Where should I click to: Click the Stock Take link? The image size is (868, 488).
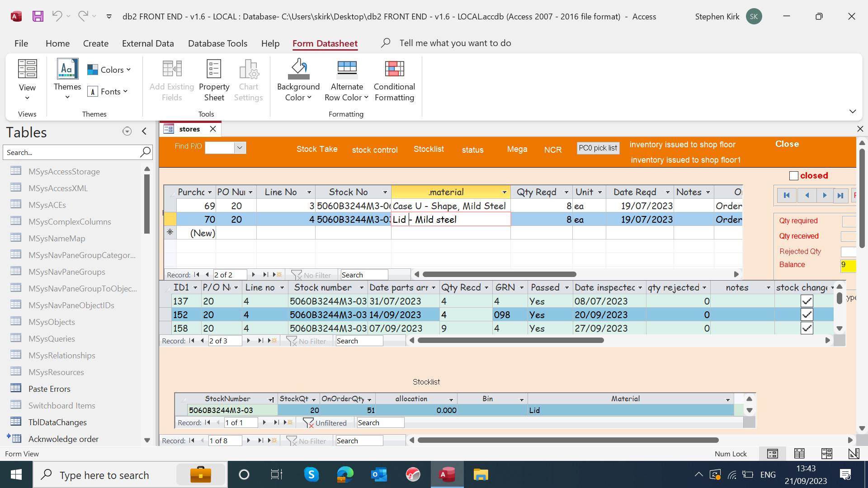pyautogui.click(x=316, y=149)
